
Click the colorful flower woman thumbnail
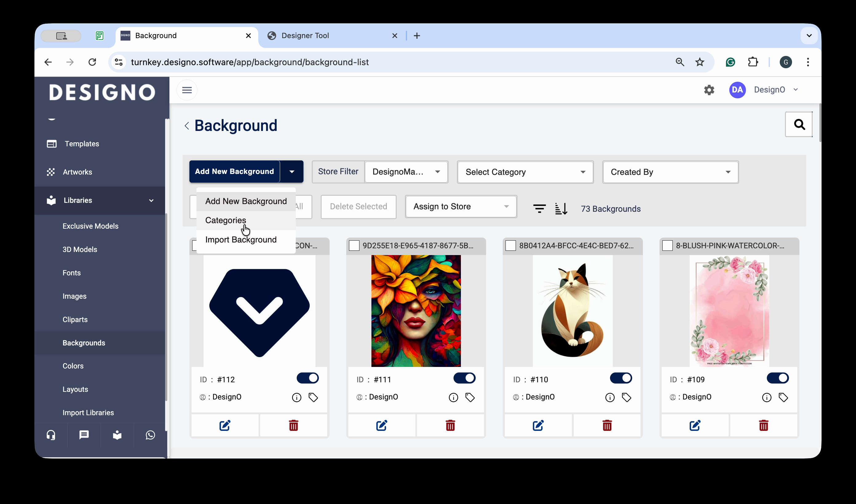coord(416,311)
